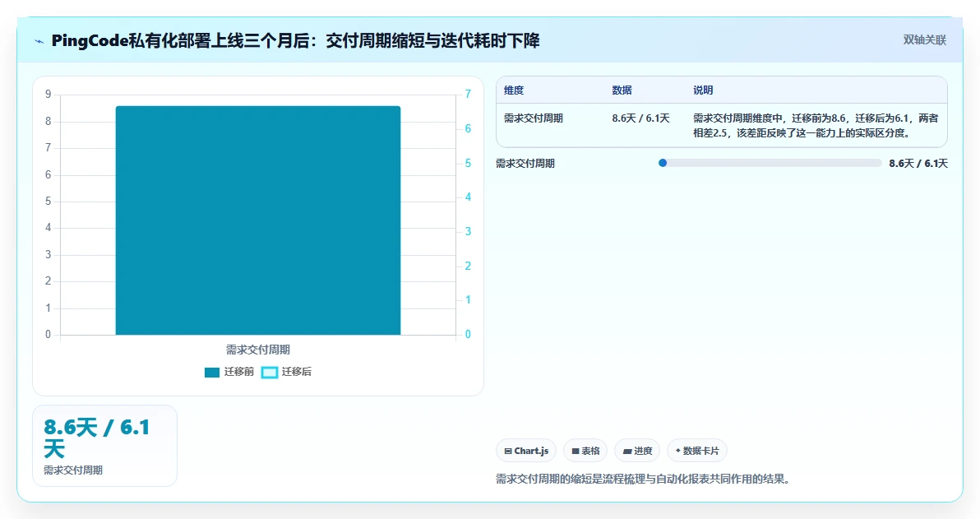
Task: Click the 需求交付周期 table row cell
Action: (x=533, y=118)
